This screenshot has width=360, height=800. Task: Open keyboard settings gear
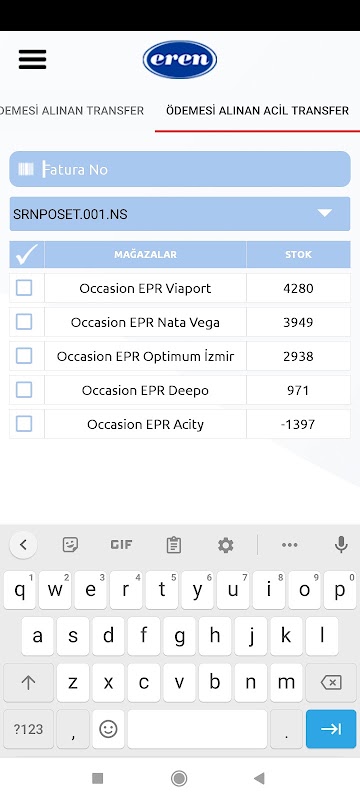pos(225,545)
